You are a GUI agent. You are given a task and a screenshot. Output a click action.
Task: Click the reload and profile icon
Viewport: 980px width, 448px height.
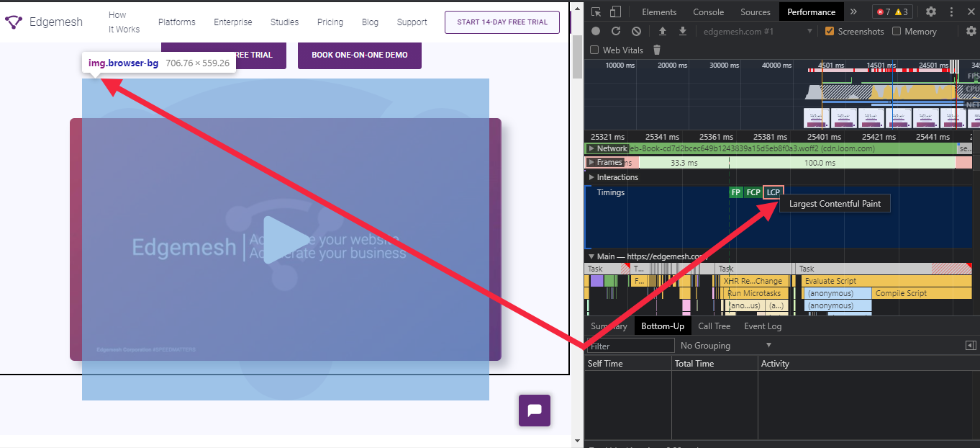click(616, 31)
